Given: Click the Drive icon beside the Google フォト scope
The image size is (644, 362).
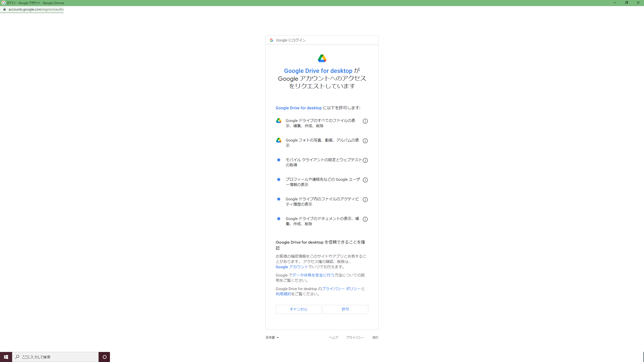Looking at the screenshot, I should click(x=278, y=140).
